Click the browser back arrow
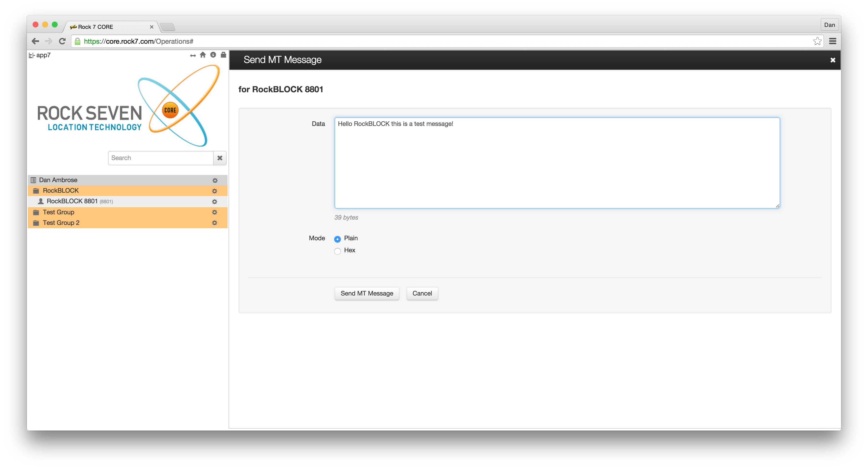This screenshot has width=868, height=469. click(x=35, y=41)
